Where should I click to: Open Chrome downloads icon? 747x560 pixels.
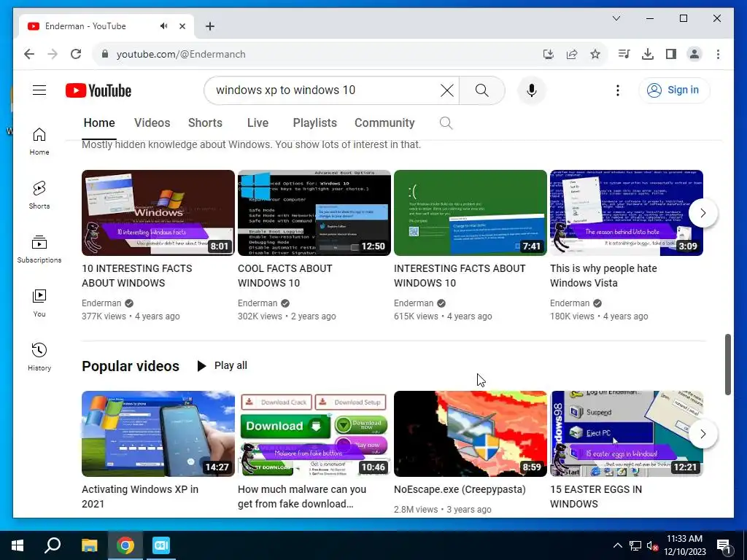pyautogui.click(x=648, y=54)
